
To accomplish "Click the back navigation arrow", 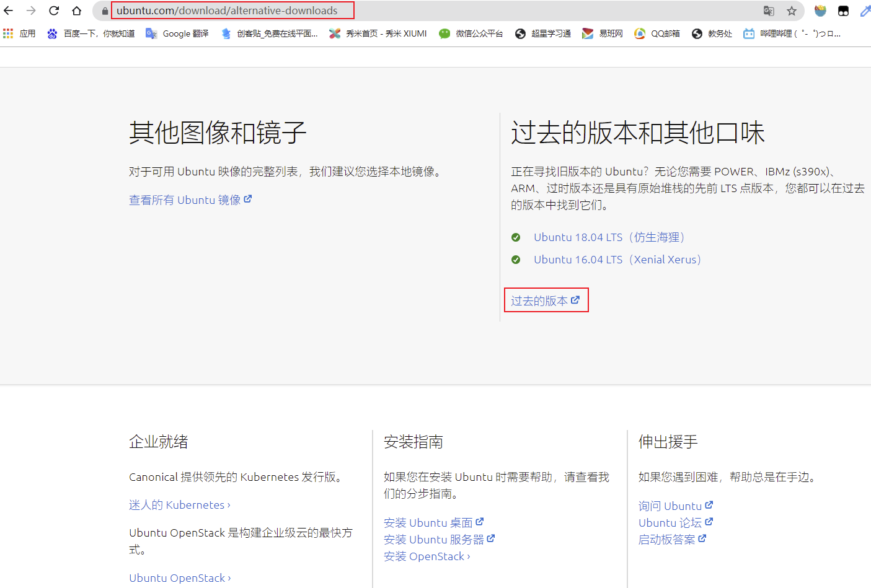I will point(11,10).
